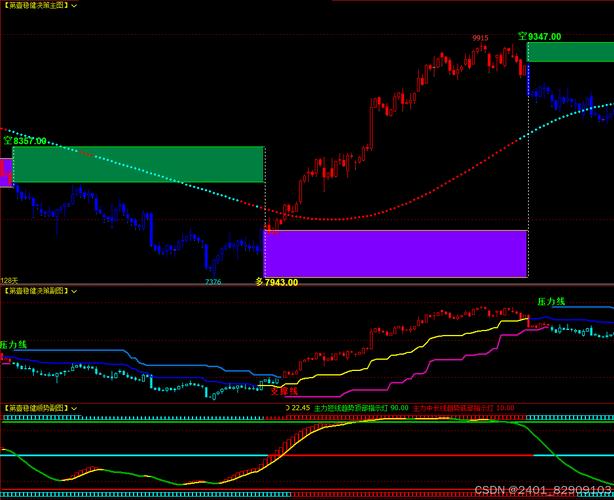Click the 压力线 label at left of sub-chart
The height and width of the screenshot is (500, 614).
[x=15, y=344]
